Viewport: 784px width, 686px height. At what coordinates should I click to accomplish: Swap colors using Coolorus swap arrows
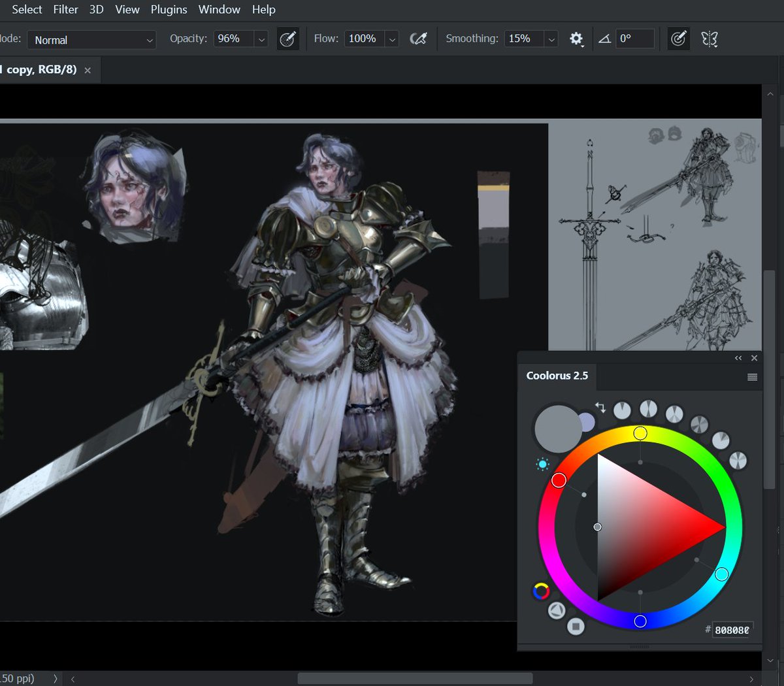click(599, 406)
